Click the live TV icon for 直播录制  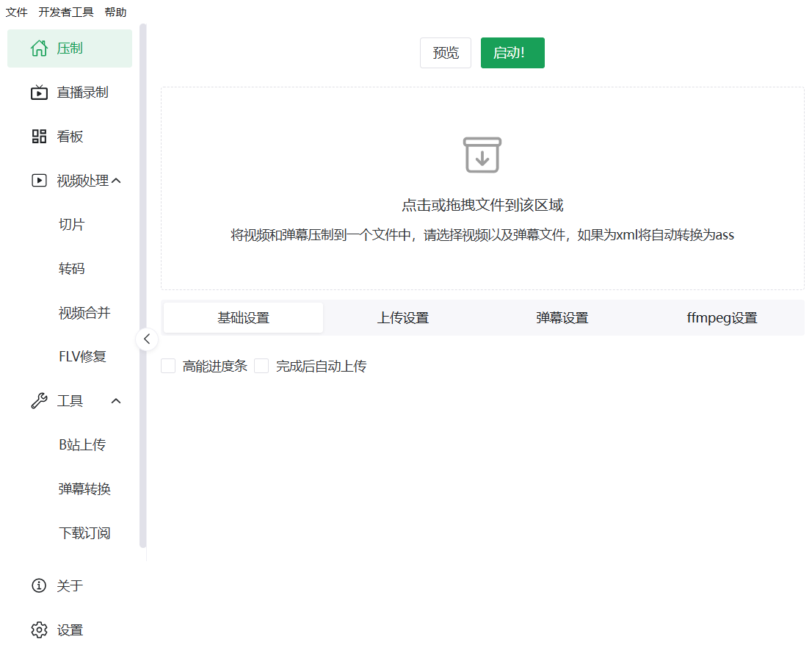39,93
